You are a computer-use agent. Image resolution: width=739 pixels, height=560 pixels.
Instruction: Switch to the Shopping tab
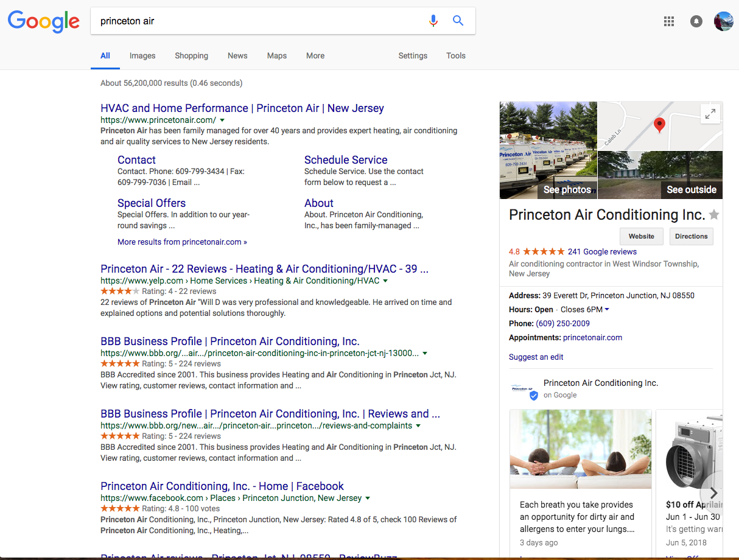point(192,55)
